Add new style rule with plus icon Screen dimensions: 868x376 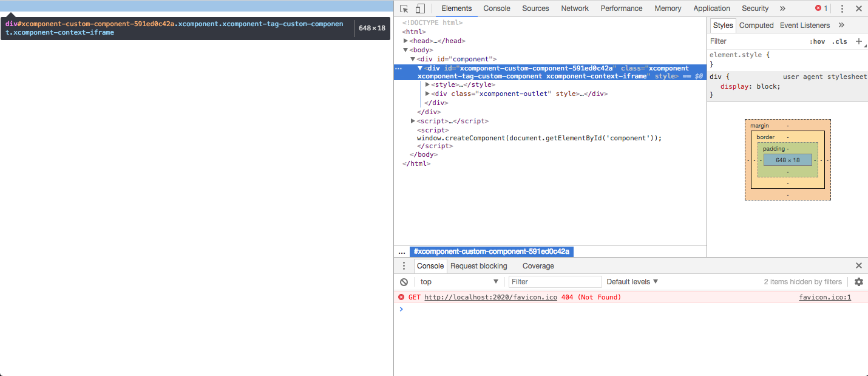click(x=858, y=41)
